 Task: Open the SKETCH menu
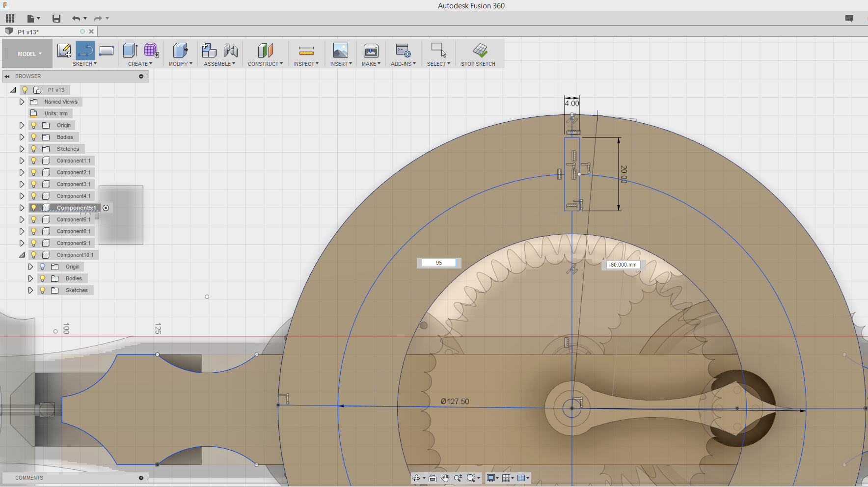click(x=84, y=64)
